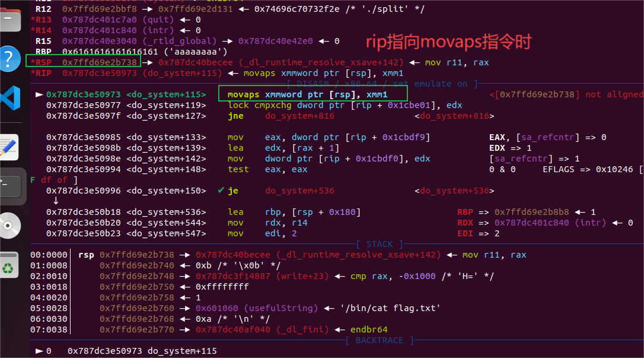
Task: Open the Trash recycle icon in dock
Action: [x=9, y=265]
